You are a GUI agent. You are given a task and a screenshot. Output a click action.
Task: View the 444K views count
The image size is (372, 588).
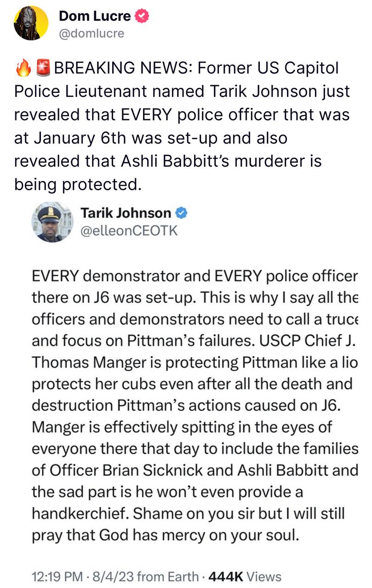point(226,576)
